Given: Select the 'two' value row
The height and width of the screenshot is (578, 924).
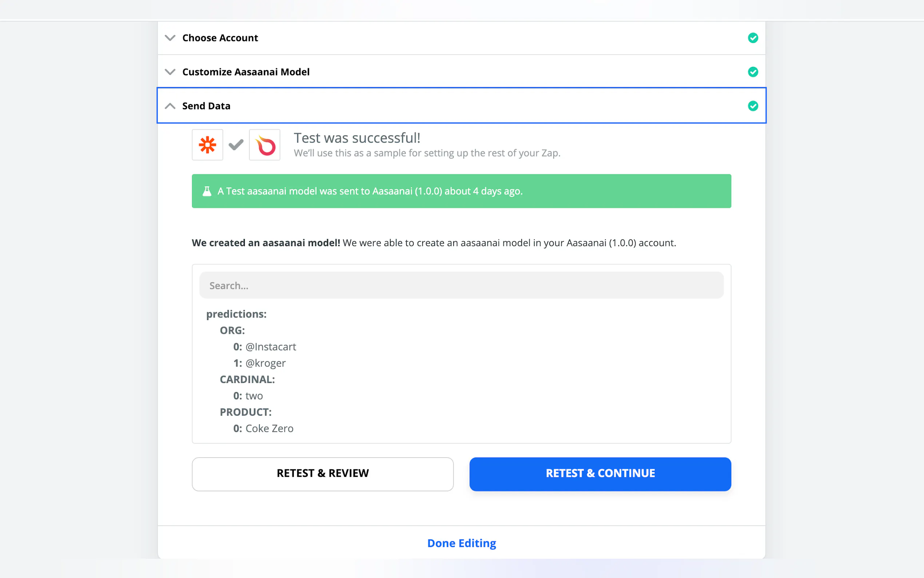Looking at the screenshot, I should click(248, 396).
